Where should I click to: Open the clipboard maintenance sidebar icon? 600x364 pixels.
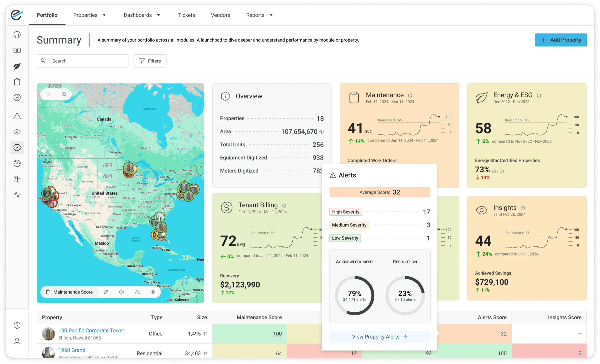[17, 82]
